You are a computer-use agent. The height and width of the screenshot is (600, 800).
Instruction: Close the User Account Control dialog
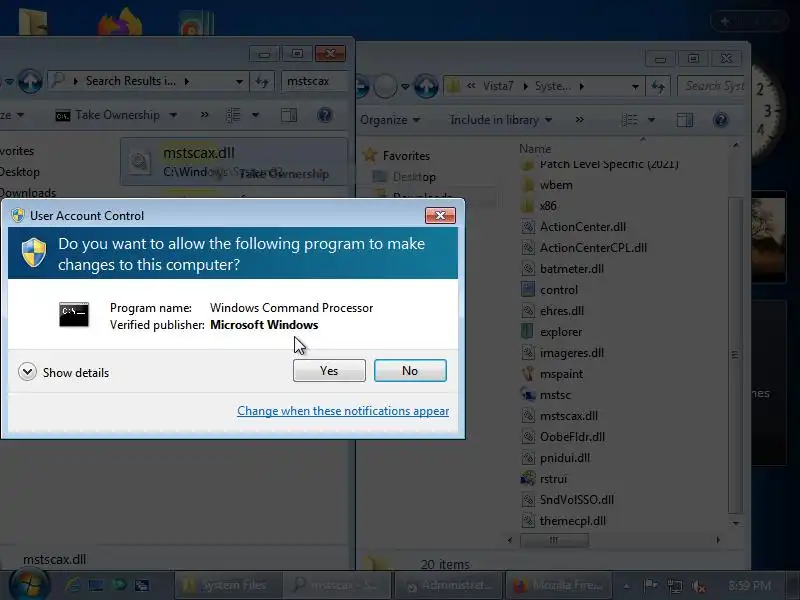[440, 215]
